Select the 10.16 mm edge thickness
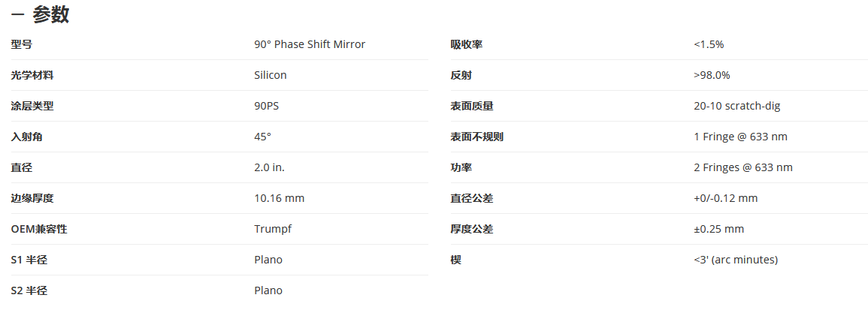Screen dimensions: 868x331 pos(279,198)
